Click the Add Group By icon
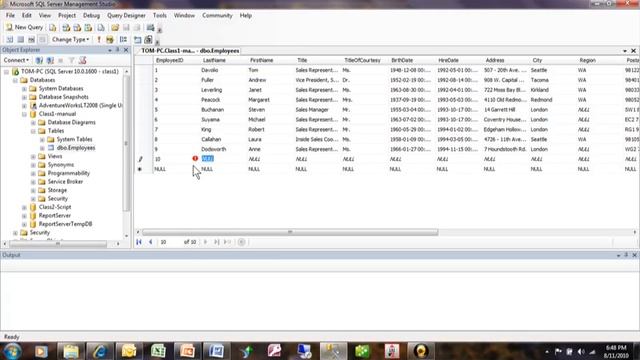Screen dimensions: 640x360 [123, 40]
